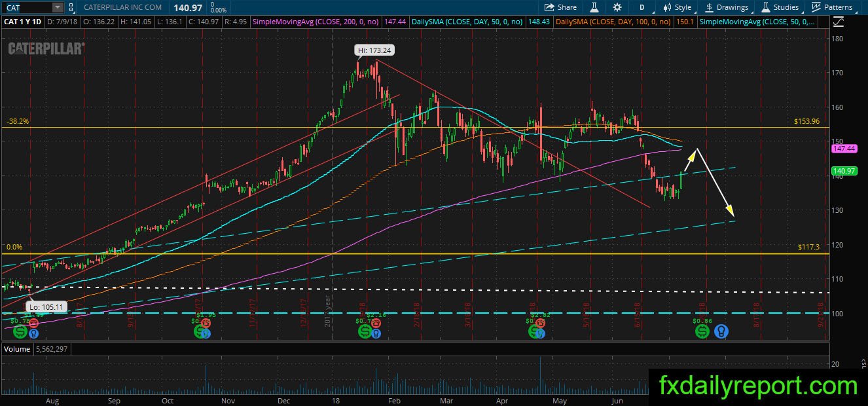Click the earnings lightbulb icon before August

pyautogui.click(x=33, y=333)
